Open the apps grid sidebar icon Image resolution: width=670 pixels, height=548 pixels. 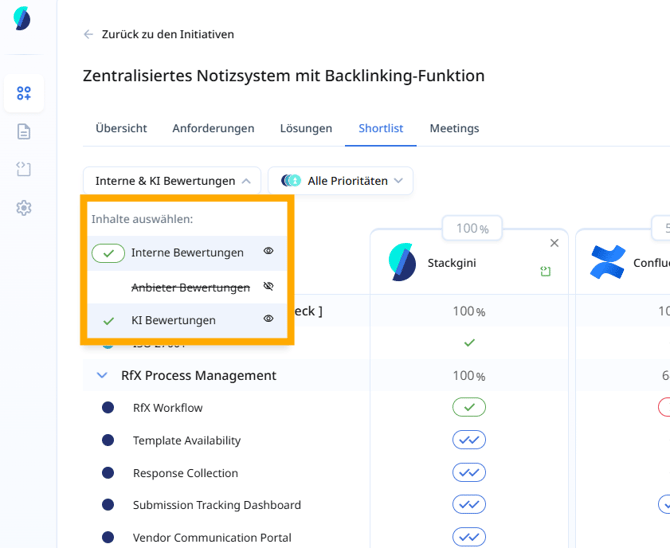point(24,93)
